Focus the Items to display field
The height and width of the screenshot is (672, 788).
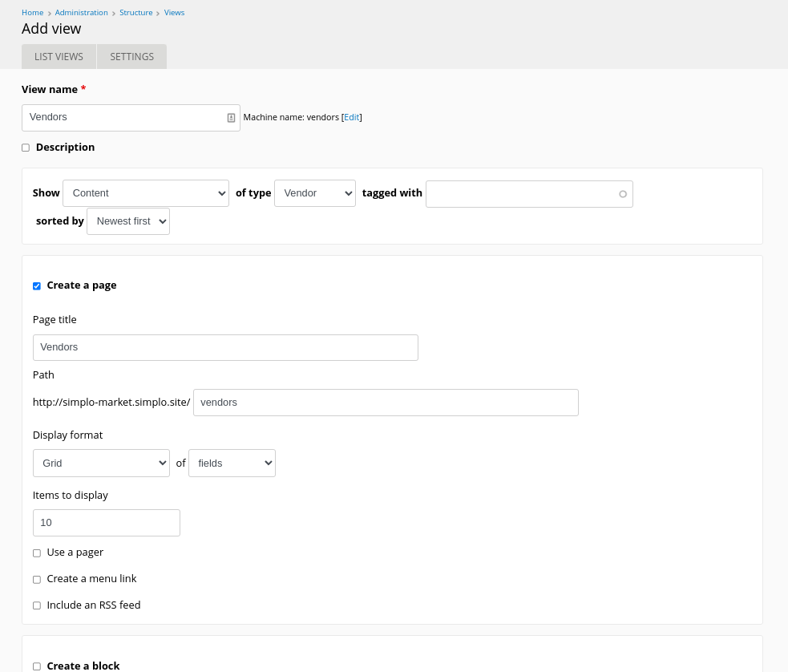pyautogui.click(x=107, y=523)
